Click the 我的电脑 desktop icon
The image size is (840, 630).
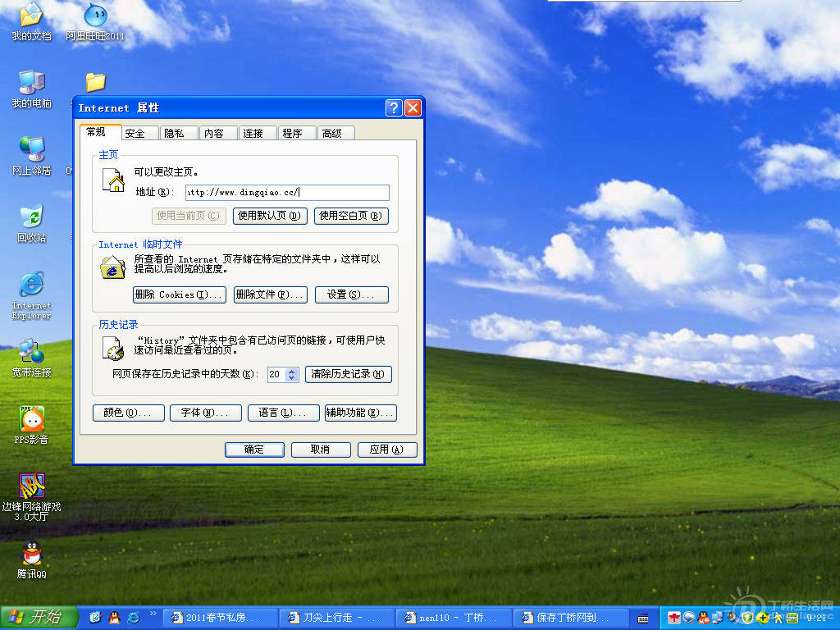click(31, 83)
